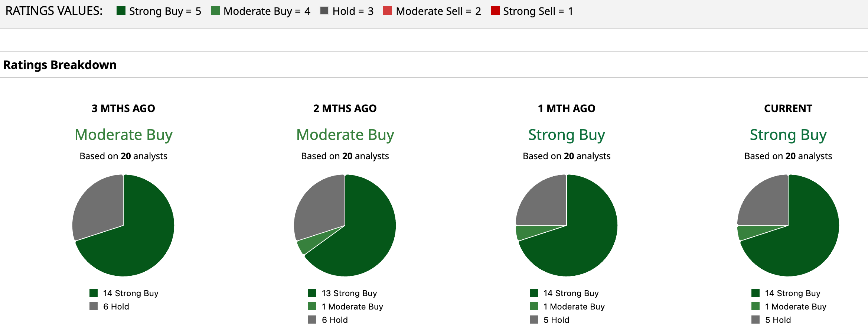The height and width of the screenshot is (334, 868).
Task: Select the 3 MTHS AGO column header
Action: click(x=123, y=108)
